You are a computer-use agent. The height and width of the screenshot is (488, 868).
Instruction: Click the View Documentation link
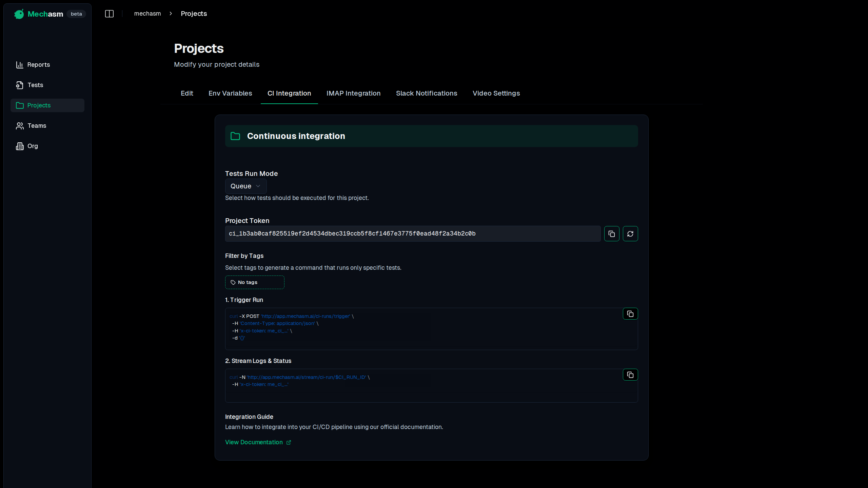[x=254, y=442]
